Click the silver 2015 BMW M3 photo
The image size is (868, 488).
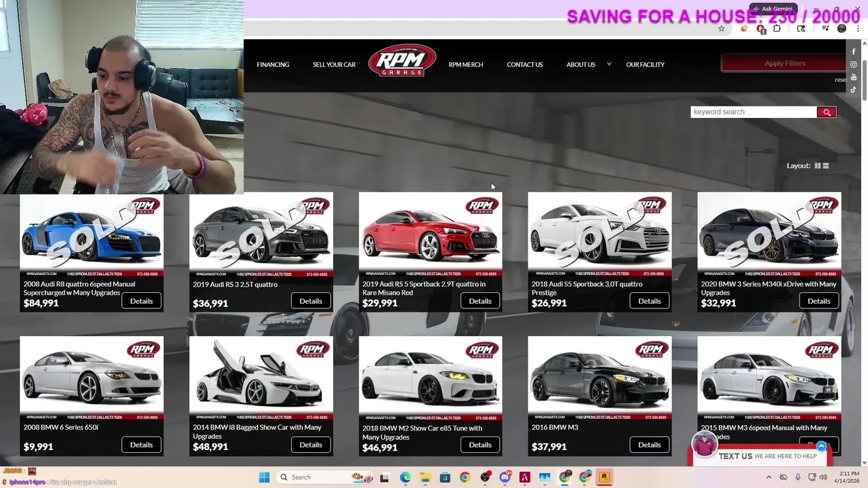(x=769, y=379)
